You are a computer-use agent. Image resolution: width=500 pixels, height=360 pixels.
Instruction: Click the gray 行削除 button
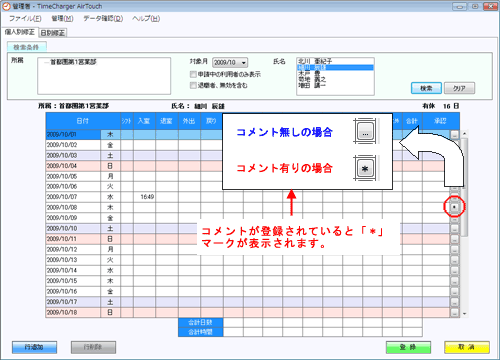click(93, 347)
